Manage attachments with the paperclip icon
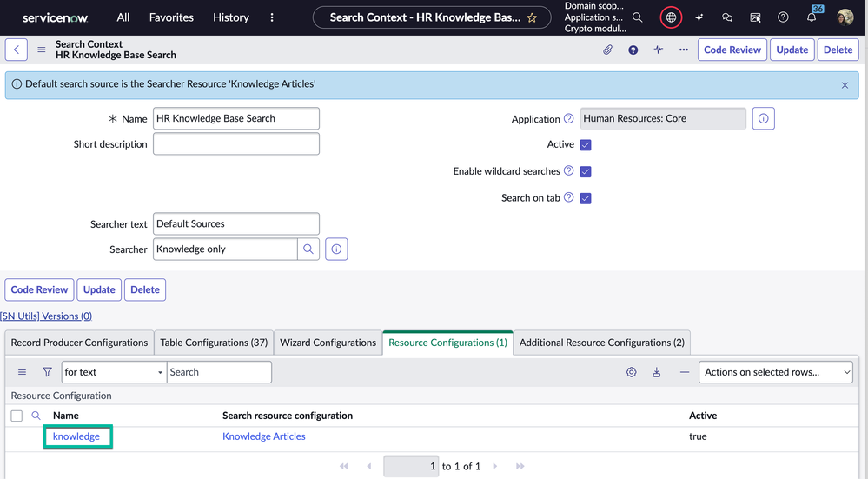Screen dimensions: 868x479 (x=607, y=50)
